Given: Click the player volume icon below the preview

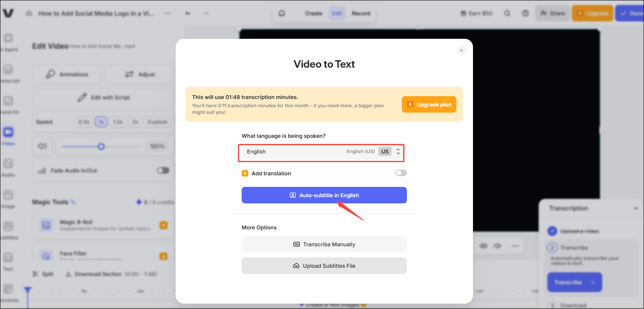Looking at the screenshot, I should pos(483,246).
